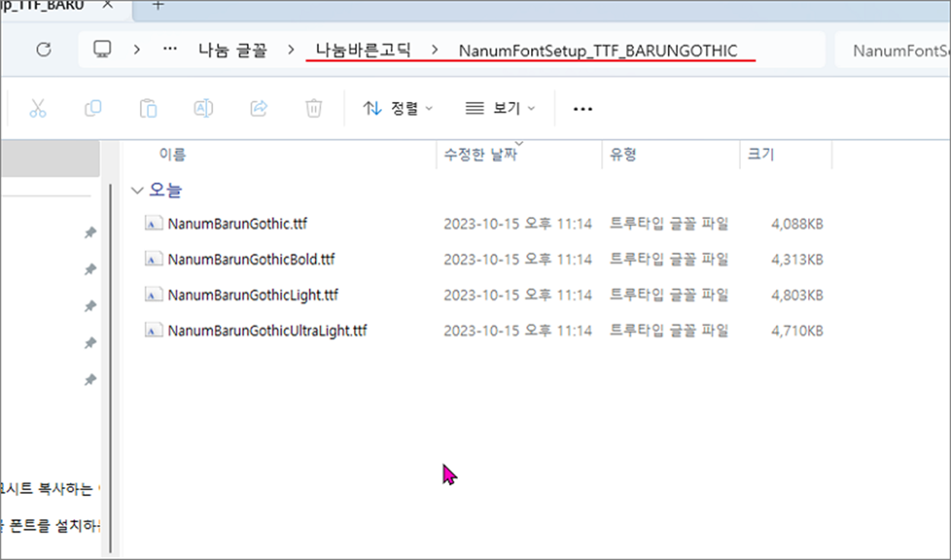This screenshot has height=560, width=951.
Task: Click size 4,710KB cell
Action: [x=797, y=330]
